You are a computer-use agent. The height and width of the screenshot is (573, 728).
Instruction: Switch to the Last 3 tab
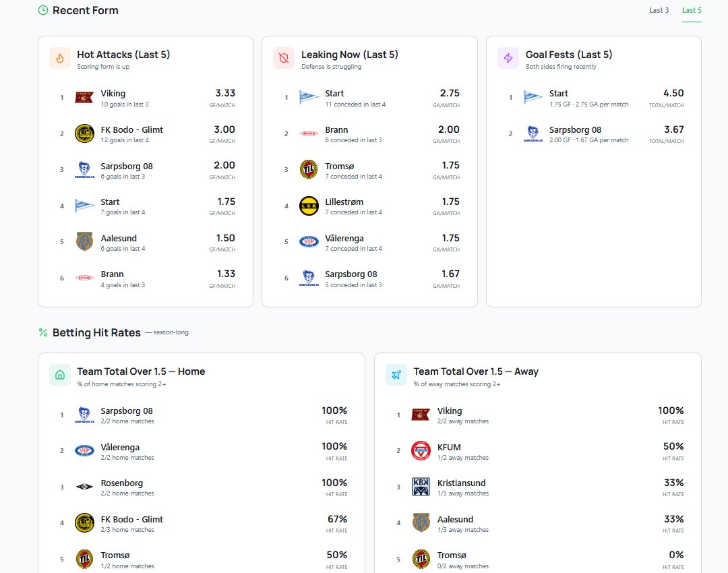coord(659,10)
